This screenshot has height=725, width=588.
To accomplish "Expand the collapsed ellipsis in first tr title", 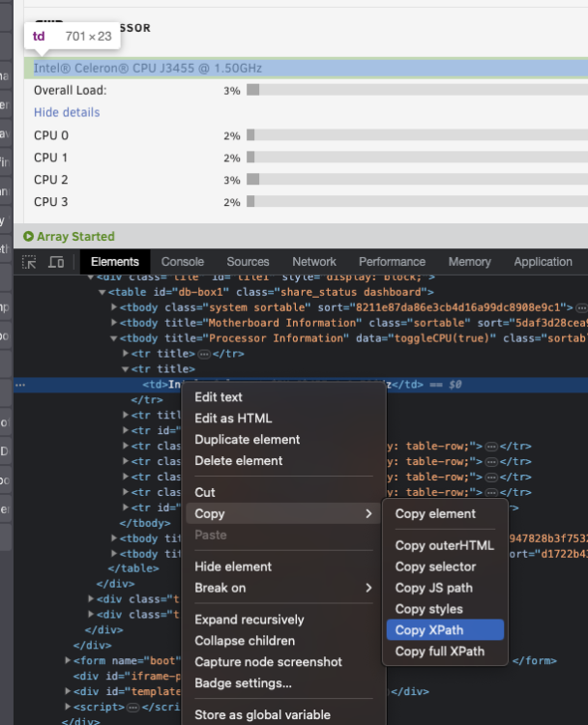I will tap(204, 354).
